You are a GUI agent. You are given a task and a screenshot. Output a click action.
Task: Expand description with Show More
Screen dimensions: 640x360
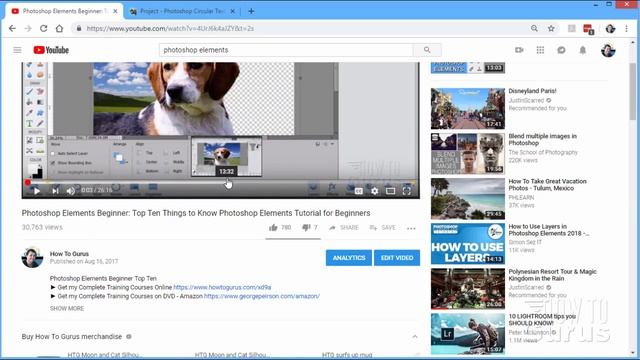point(67,308)
